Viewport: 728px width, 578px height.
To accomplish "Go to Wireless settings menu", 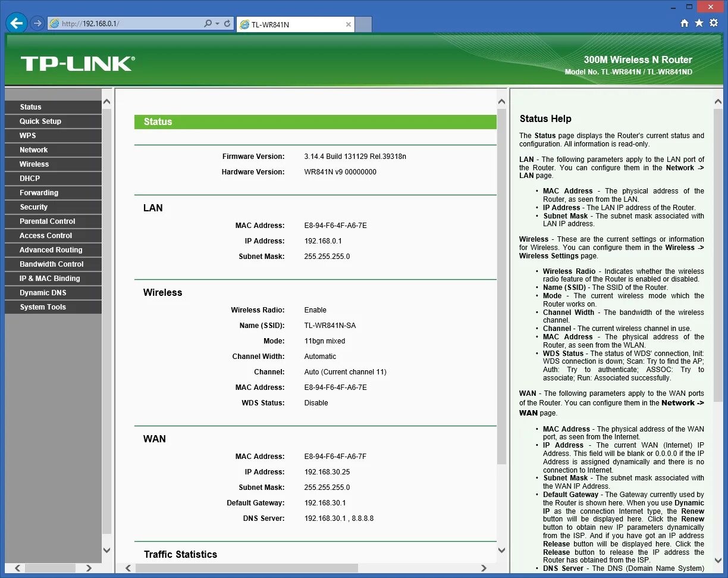I will click(53, 164).
